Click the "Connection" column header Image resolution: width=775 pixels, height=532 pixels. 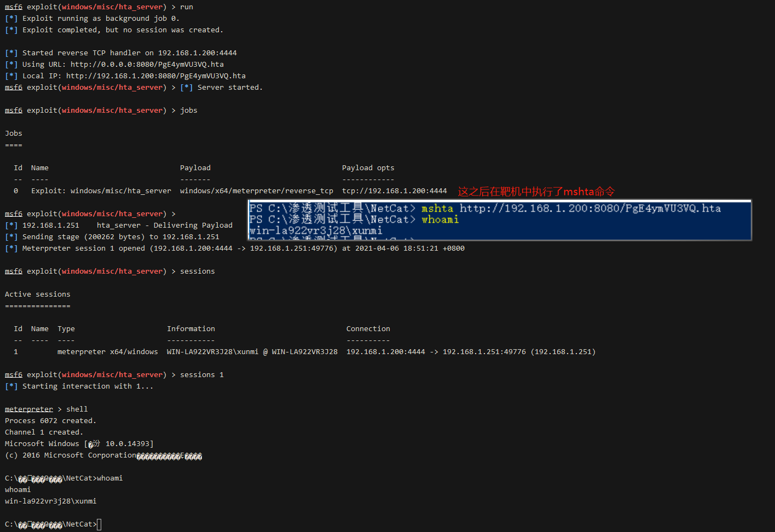(368, 329)
